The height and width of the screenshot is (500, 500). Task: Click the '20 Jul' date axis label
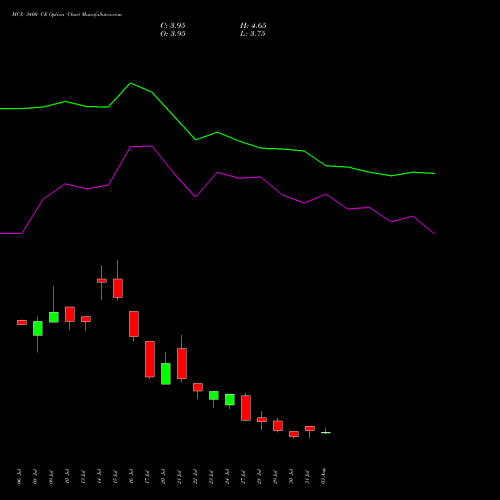click(163, 477)
